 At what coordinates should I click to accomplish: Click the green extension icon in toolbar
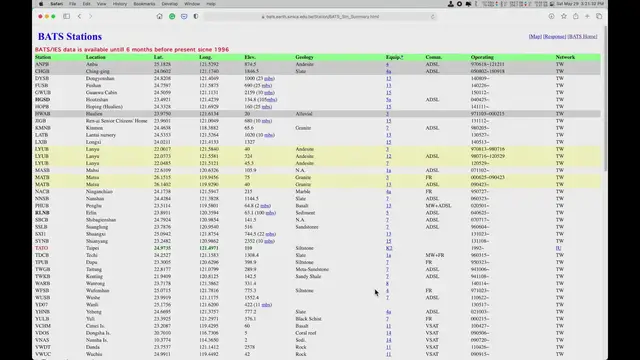tap(172, 16)
